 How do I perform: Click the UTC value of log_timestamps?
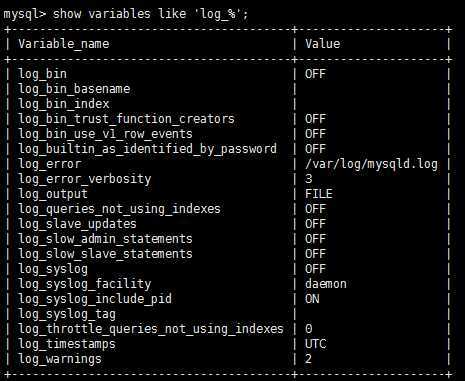pyautogui.click(x=315, y=344)
